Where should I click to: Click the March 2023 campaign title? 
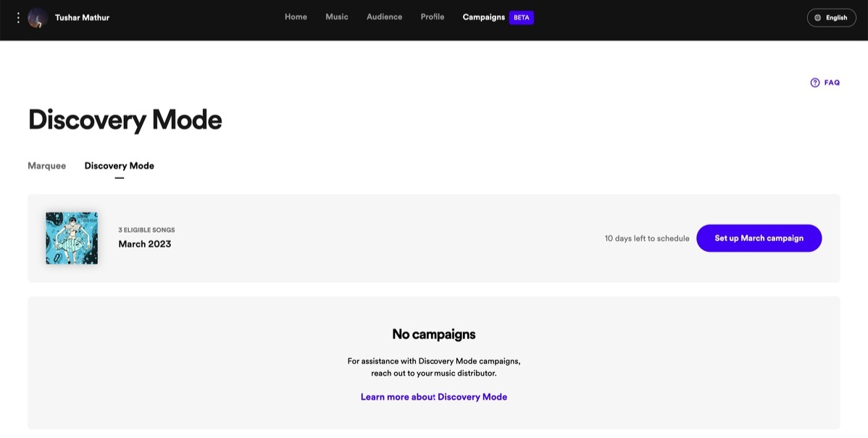(144, 244)
